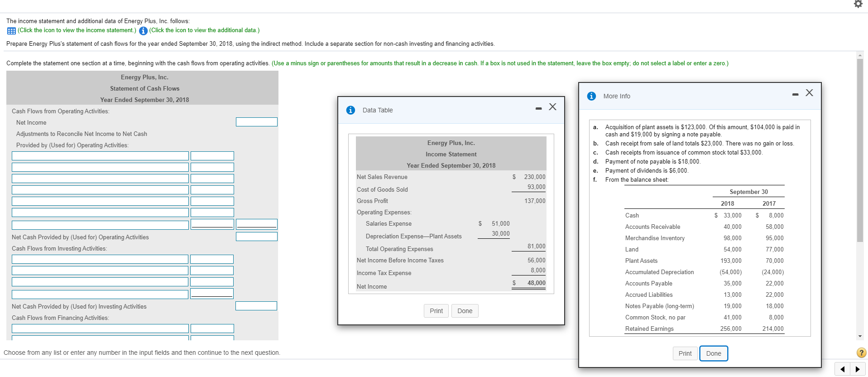Click the first investing activity amount field
The image size is (868, 377).
[212, 259]
